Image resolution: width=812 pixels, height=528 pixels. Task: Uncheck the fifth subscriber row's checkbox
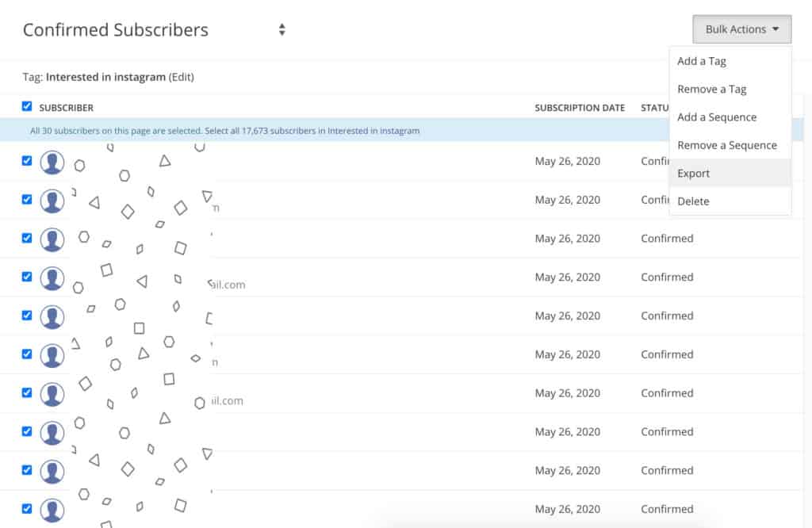tap(27, 316)
